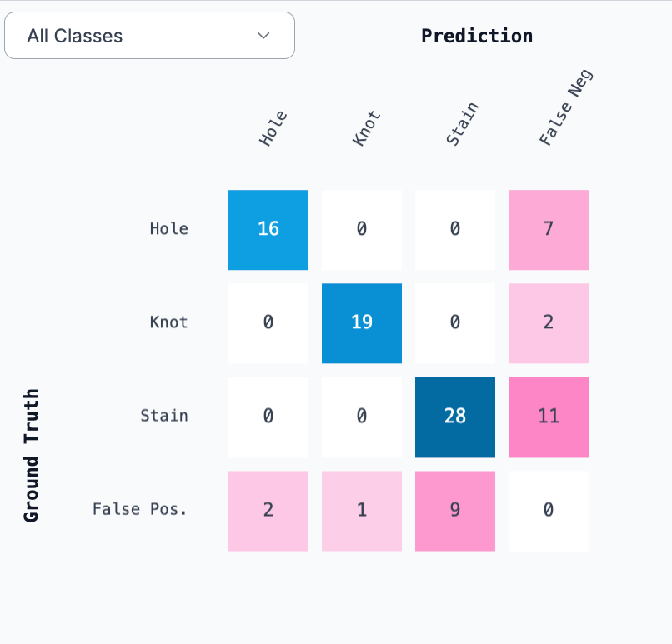Select the Knot-Knot cell showing 19

point(362,323)
